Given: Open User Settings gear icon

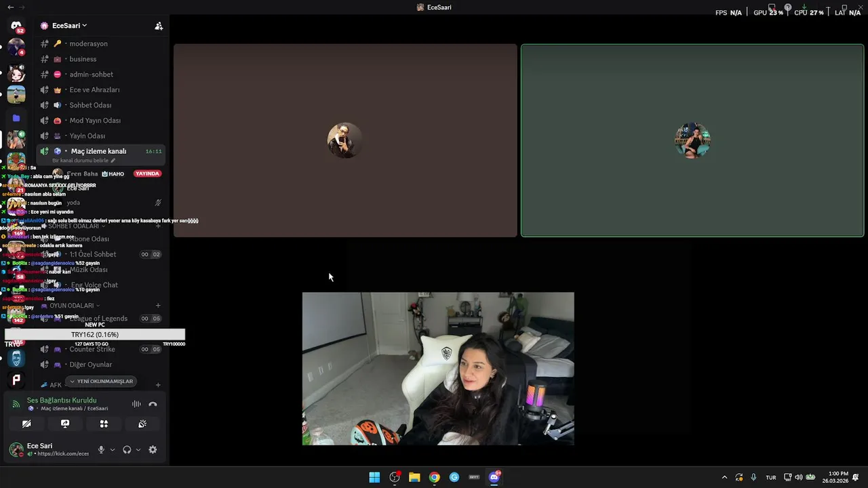Looking at the screenshot, I should coord(153,449).
